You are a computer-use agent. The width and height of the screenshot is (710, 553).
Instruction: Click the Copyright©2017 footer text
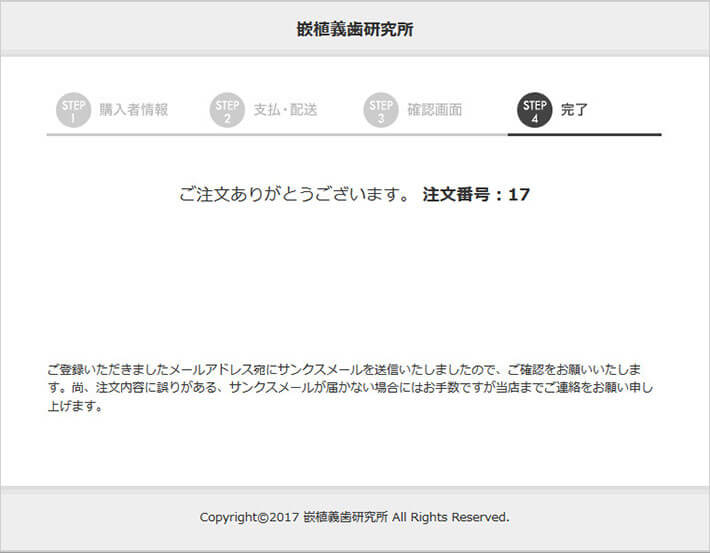coord(355,517)
